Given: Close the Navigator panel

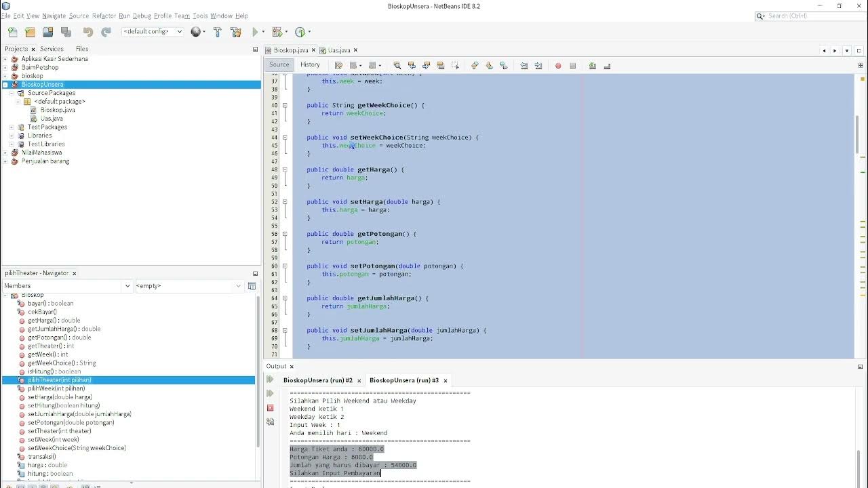Looking at the screenshot, I should tap(75, 273).
